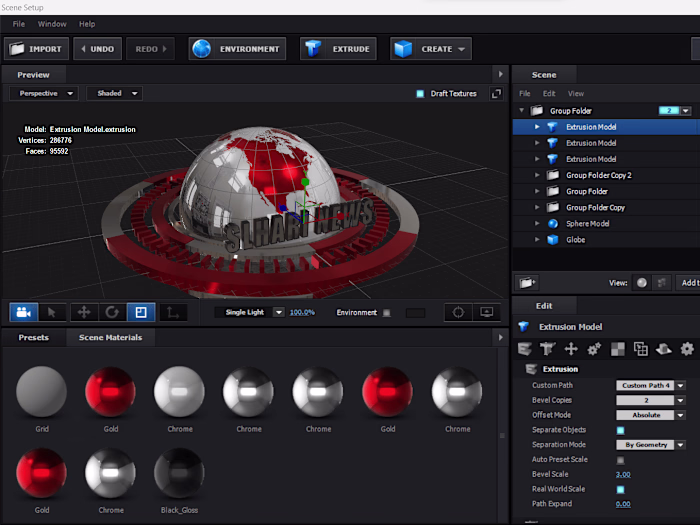700x525 pixels.
Task: Open the Separation Mode By Geometry dropdown
Action: point(650,445)
